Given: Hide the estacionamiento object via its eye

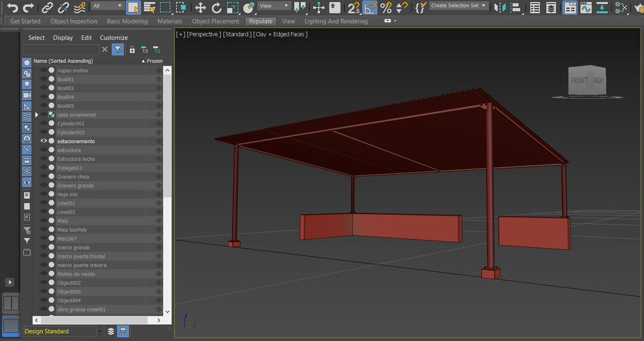Looking at the screenshot, I should pyautogui.click(x=43, y=141).
